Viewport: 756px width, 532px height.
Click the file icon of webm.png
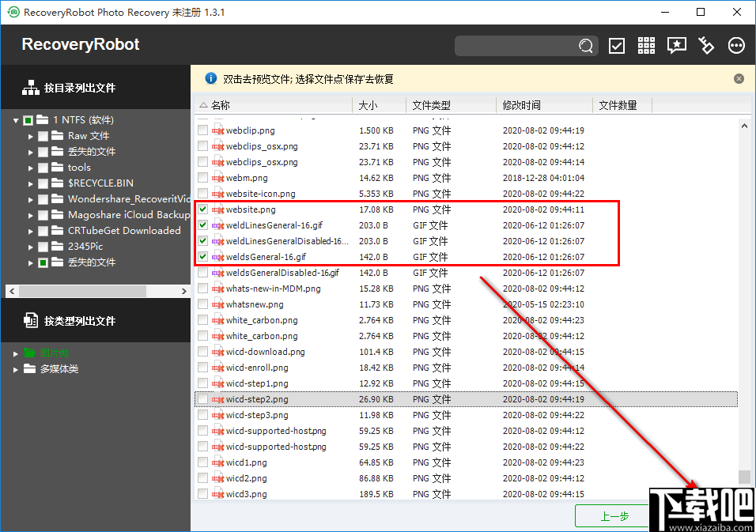tap(218, 178)
